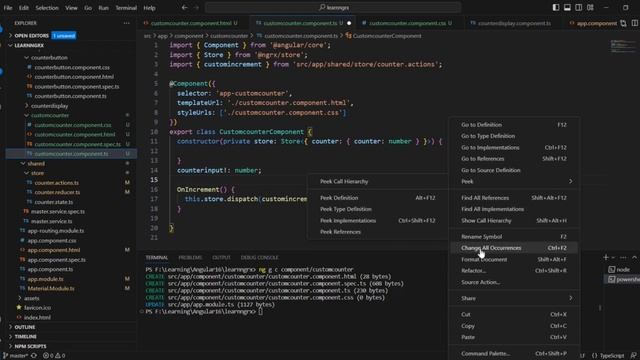The width and height of the screenshot is (640, 360).
Task: Open the Selection menu
Action: [x=47, y=7]
